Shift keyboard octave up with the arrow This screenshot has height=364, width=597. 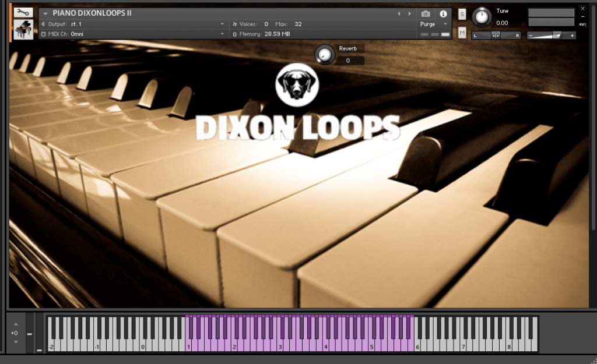tap(16, 324)
